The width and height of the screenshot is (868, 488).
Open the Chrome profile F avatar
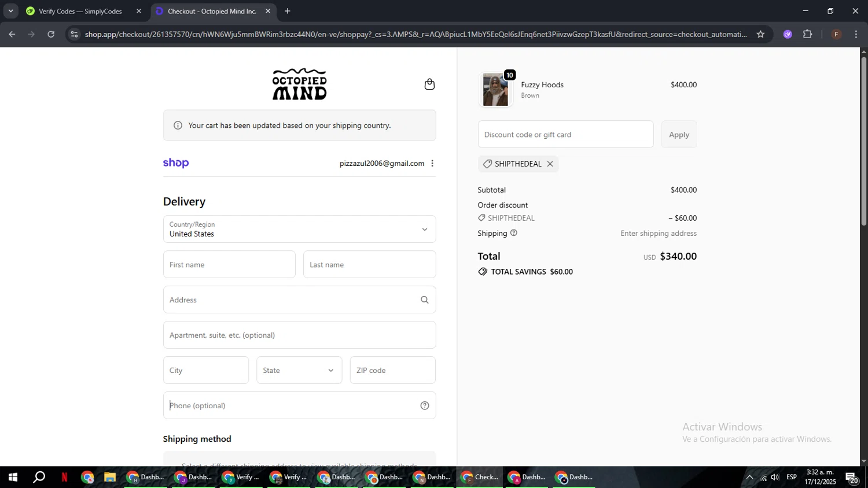(x=836, y=34)
